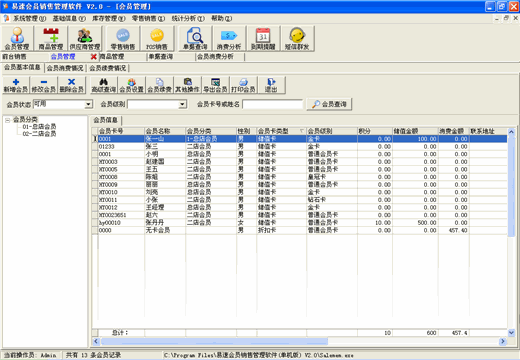Viewport: 520px width, 360px height.
Task: Click 会员续费 button
Action: pos(160,85)
